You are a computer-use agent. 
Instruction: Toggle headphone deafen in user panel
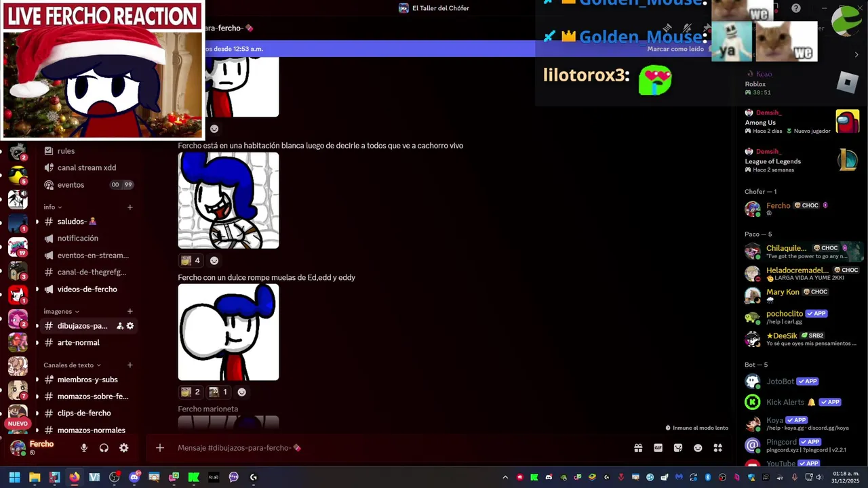click(104, 448)
